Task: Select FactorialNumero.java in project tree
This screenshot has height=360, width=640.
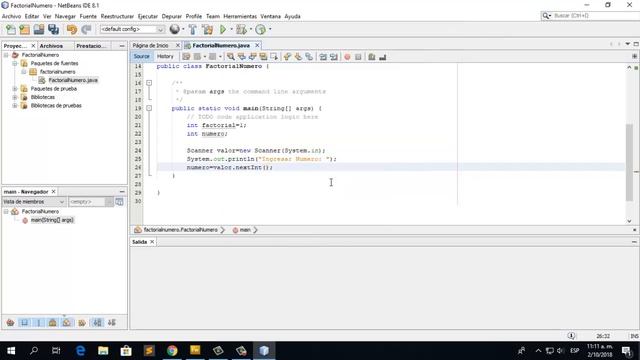Action: click(x=73, y=80)
